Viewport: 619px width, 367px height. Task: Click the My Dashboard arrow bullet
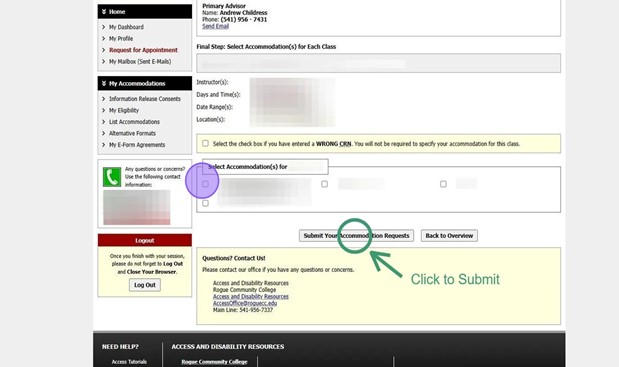click(103, 27)
